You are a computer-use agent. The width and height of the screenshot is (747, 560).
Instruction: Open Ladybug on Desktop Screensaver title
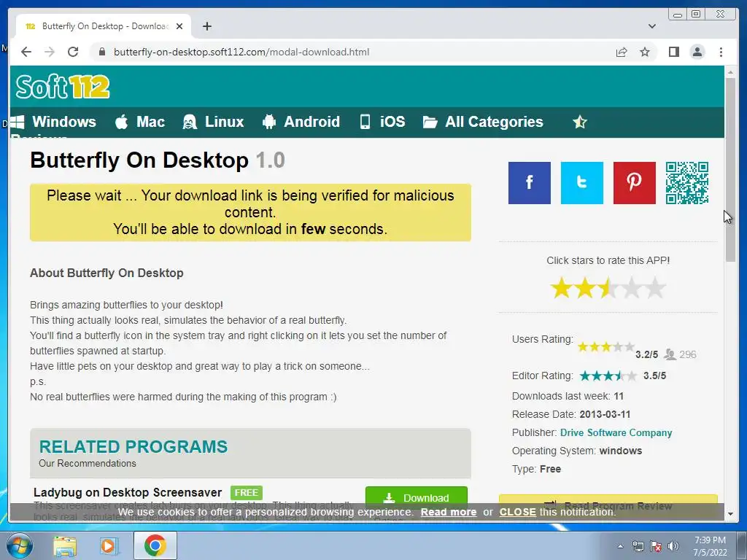click(128, 492)
